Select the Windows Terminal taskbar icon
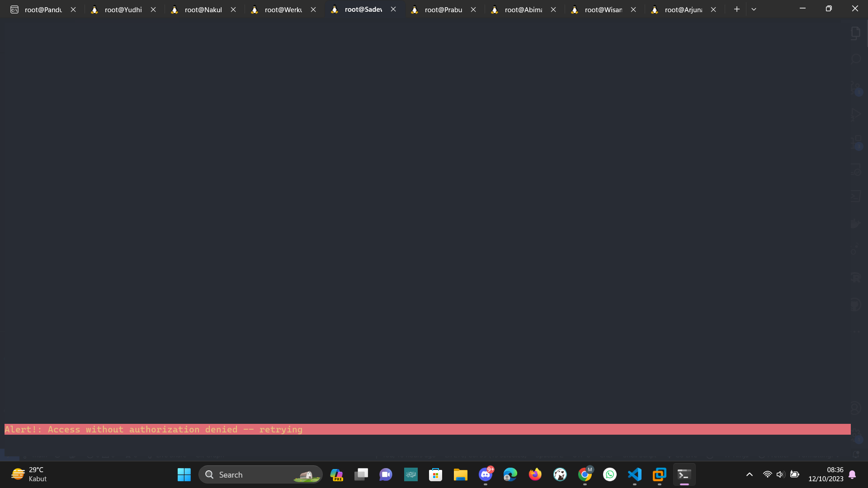The image size is (868, 488). 684,474
